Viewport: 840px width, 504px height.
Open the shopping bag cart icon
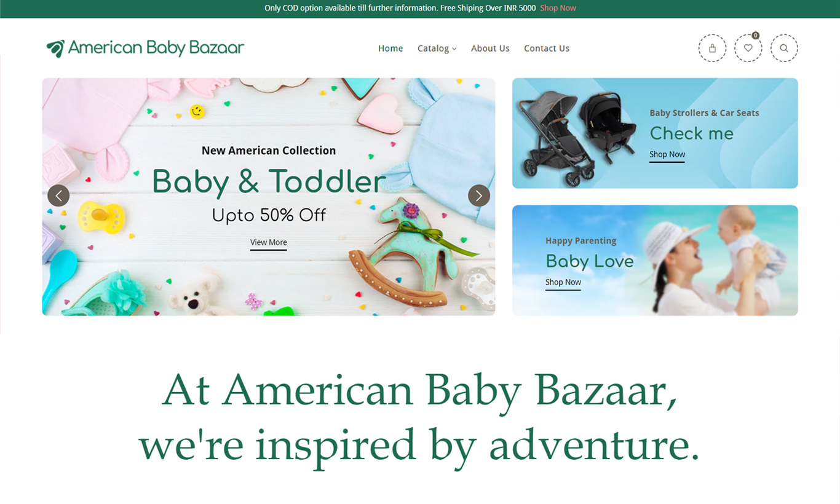point(712,48)
